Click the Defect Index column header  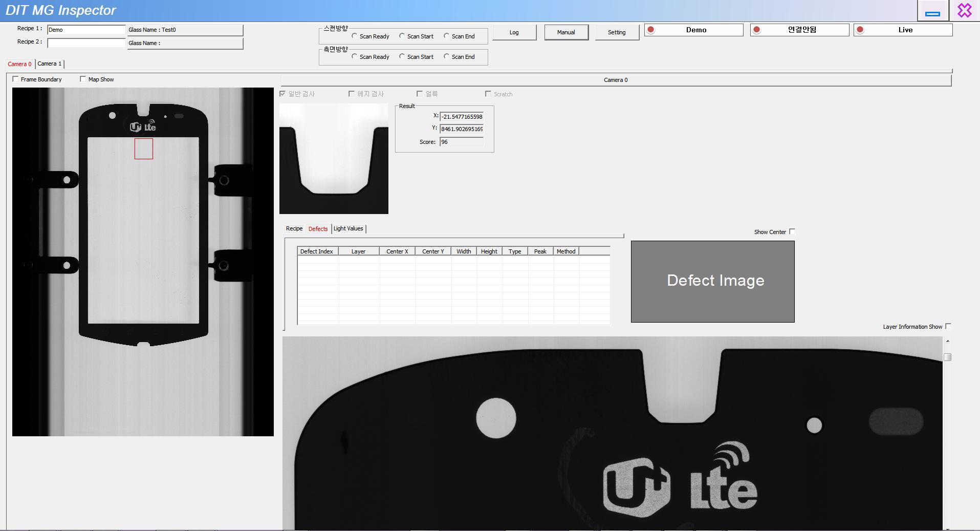point(318,251)
